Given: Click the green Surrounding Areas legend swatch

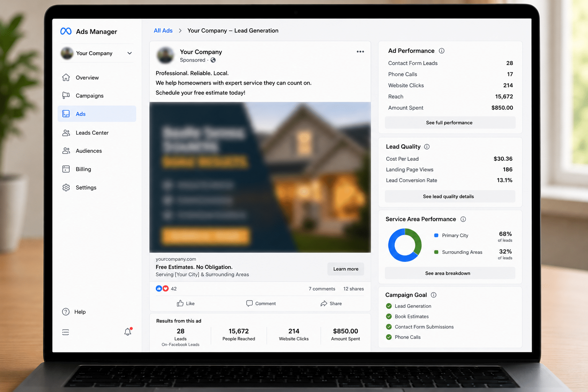Looking at the screenshot, I should [436, 252].
